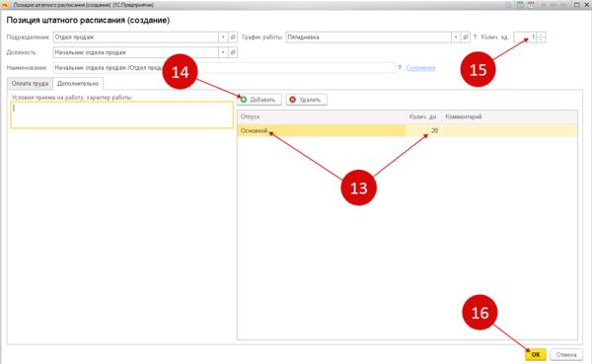Open the selected Должность item via its open icon
The width and height of the screenshot is (592, 364).
click(x=233, y=52)
